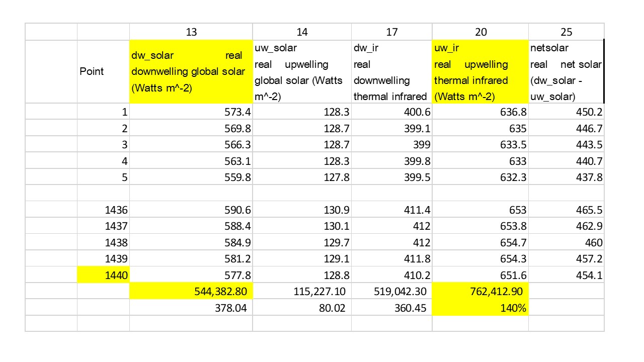Select the column number 25 cell
Viewport: 644px width, 362px height.
tap(567, 32)
